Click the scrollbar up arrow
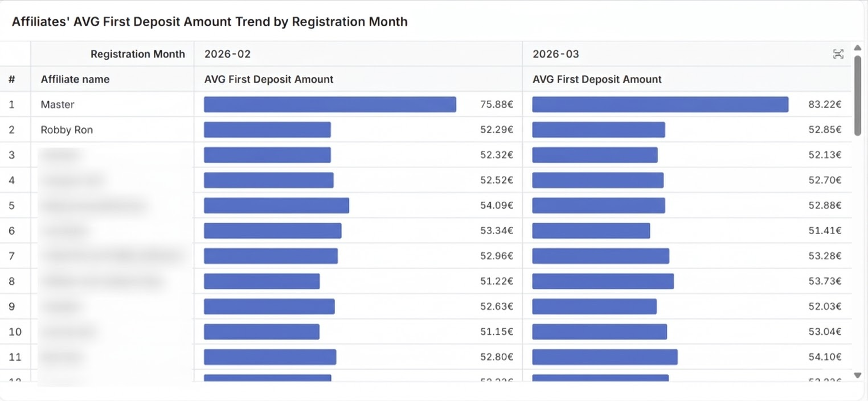 (x=858, y=47)
